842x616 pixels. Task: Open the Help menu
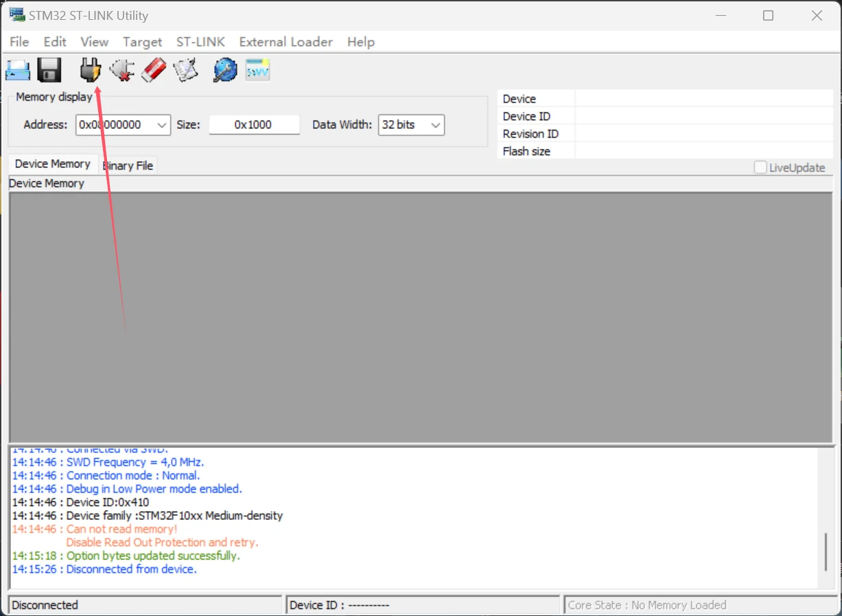361,42
